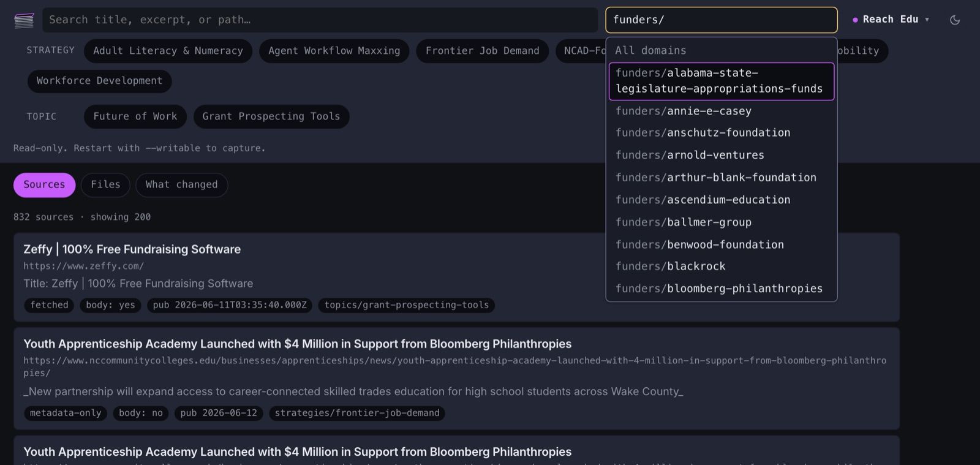
Task: Open the Reach Edu workspace dropdown
Action: (891, 20)
